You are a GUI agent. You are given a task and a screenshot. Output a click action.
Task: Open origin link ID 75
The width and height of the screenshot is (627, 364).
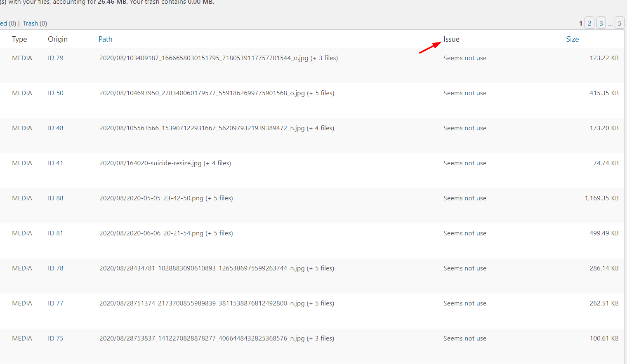coord(56,338)
